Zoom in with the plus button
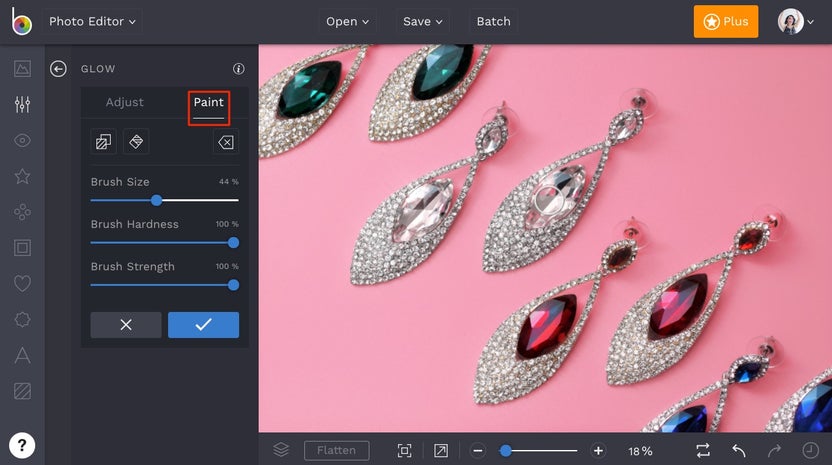 pyautogui.click(x=598, y=451)
